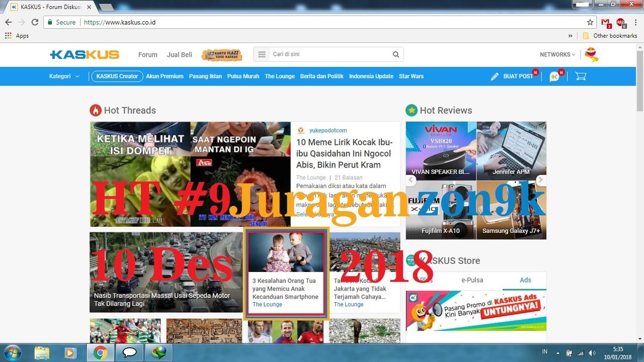Screen dimensions: 644x362
Task: Reload the page with the refresh icon
Action: tap(35, 22)
